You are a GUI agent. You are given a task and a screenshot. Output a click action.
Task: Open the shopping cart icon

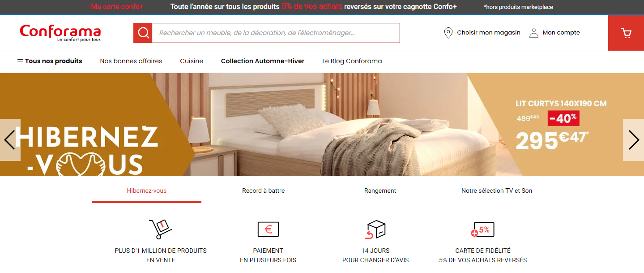(626, 33)
